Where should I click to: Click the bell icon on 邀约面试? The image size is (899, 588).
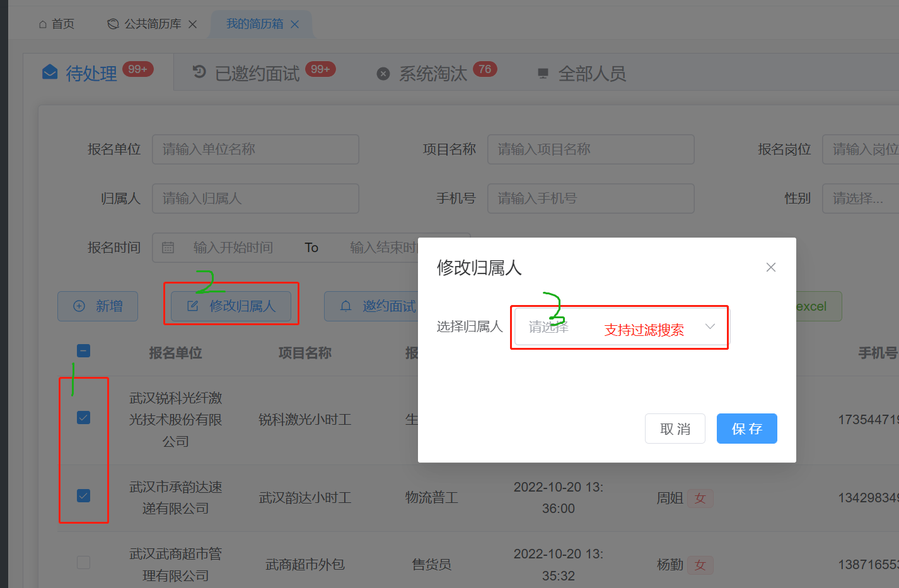345,306
